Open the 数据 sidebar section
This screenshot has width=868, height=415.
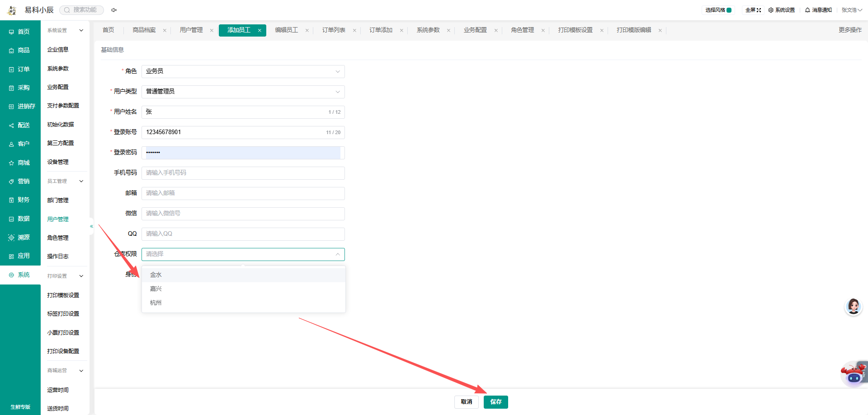pos(20,219)
